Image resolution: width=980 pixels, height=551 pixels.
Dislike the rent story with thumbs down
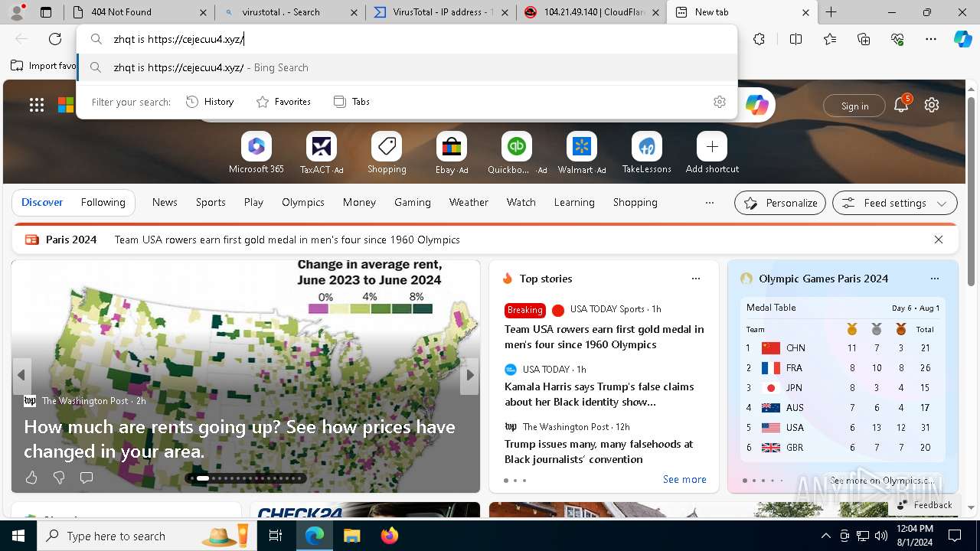click(x=59, y=478)
